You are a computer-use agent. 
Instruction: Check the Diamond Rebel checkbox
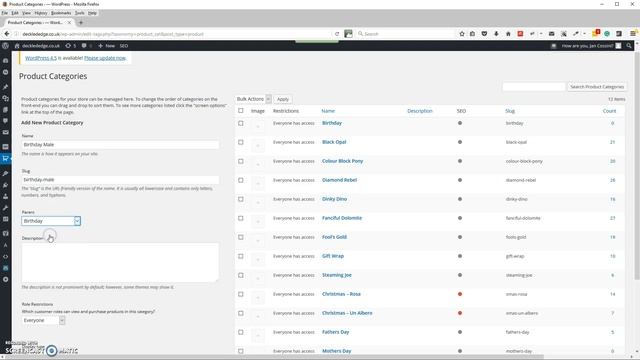241,180
